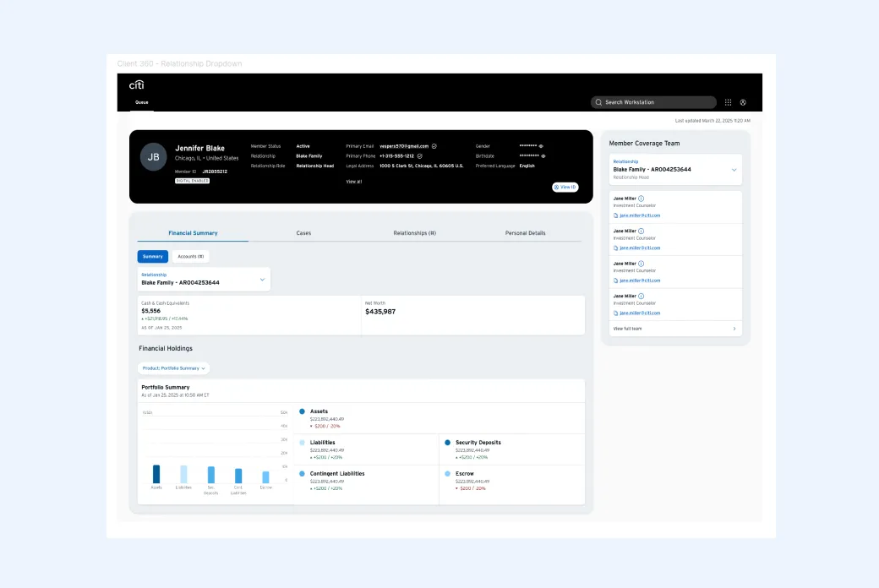Switch to the Cases tab
879x588 pixels.
tap(303, 232)
